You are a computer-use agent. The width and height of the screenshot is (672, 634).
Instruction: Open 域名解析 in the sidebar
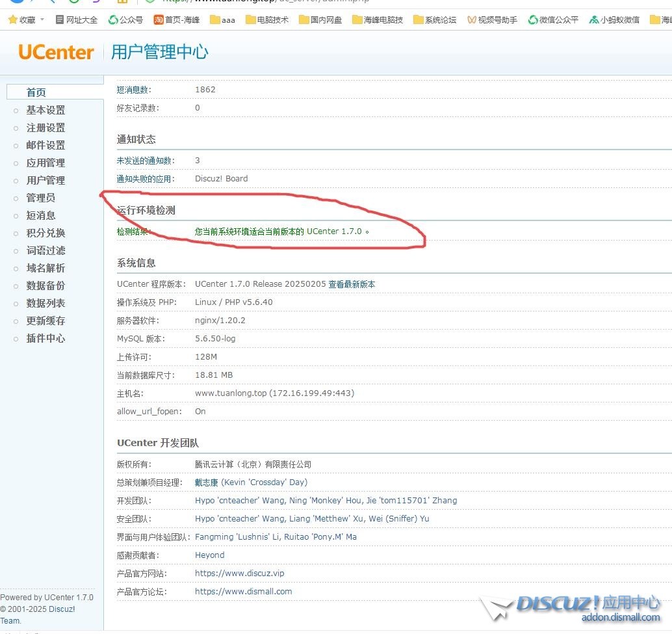point(45,268)
